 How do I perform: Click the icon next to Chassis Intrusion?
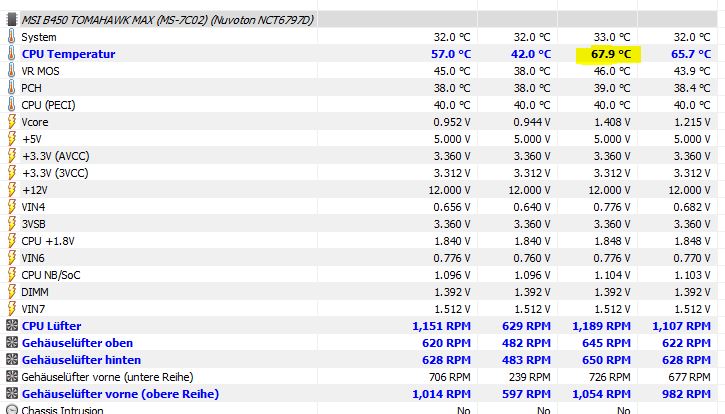[12, 410]
